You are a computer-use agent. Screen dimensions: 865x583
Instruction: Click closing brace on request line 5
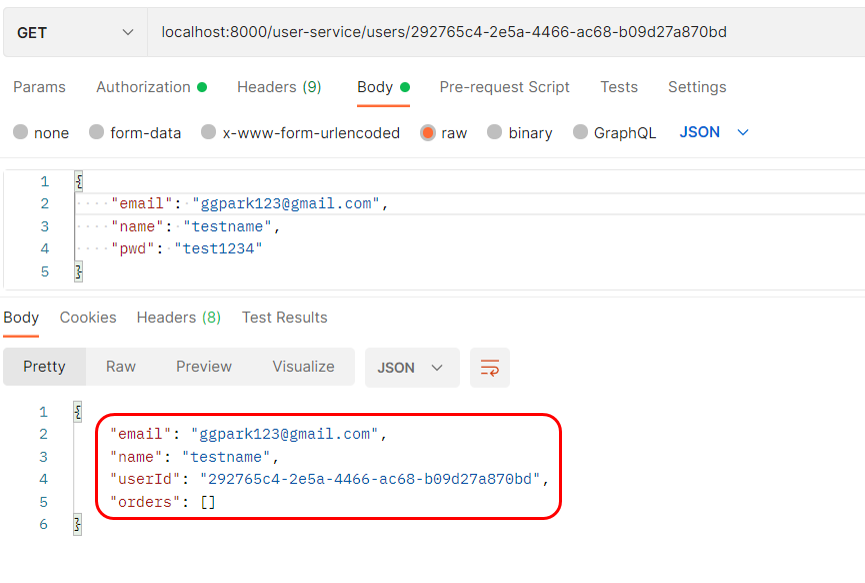click(79, 272)
